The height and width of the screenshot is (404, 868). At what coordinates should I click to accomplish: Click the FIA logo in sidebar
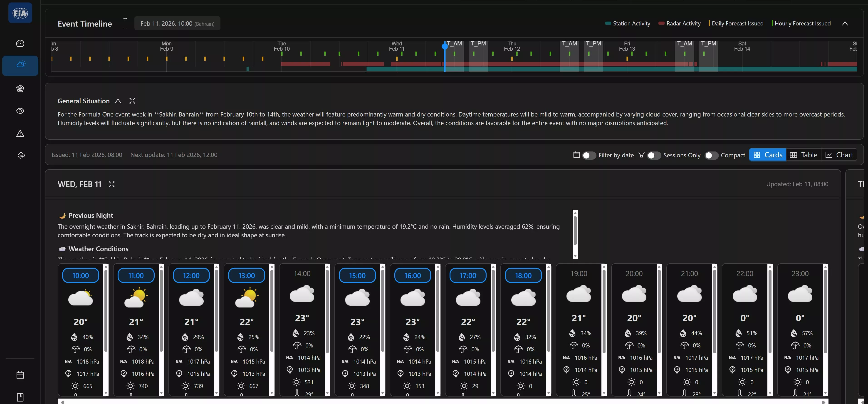[20, 13]
